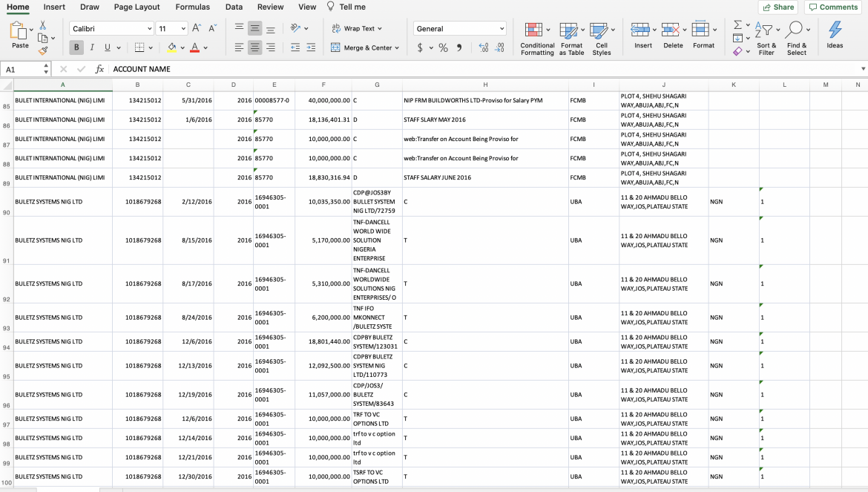Open the Comments pane
Screen dimensions: 868x492
pyautogui.click(x=833, y=7)
